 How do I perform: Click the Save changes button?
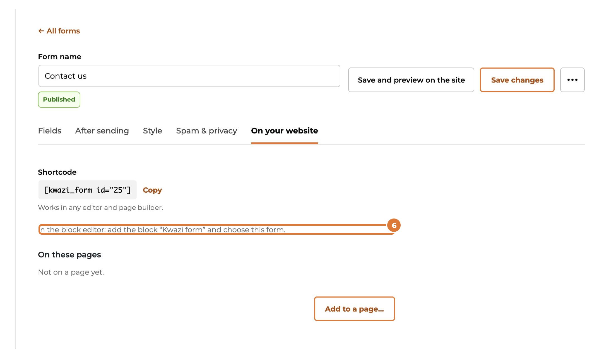(x=517, y=80)
